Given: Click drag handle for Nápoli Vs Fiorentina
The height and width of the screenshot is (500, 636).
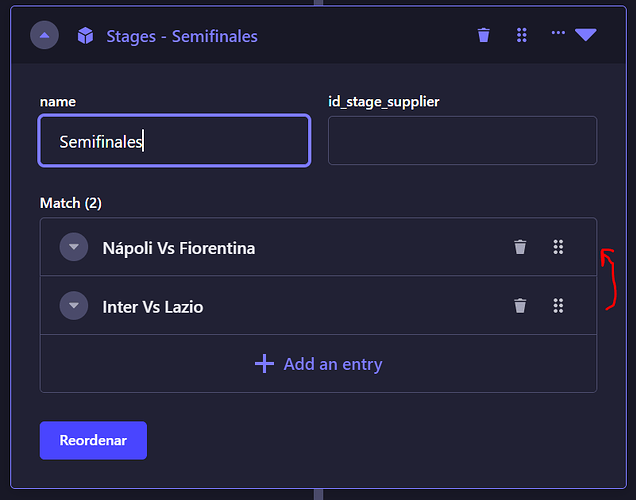Looking at the screenshot, I should pos(559,247).
